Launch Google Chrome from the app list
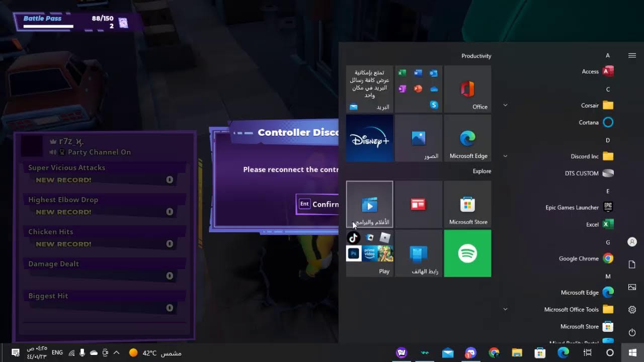Screen dimensions: 644x362 [586, 258]
